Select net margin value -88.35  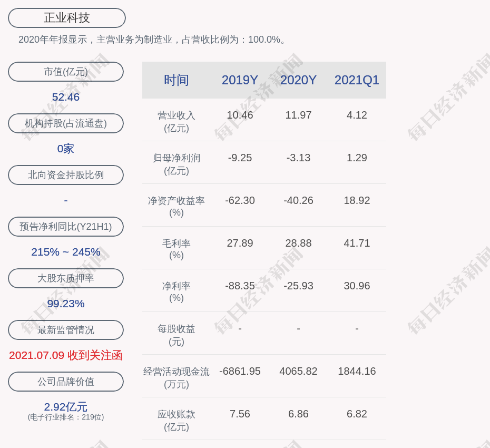240,286
